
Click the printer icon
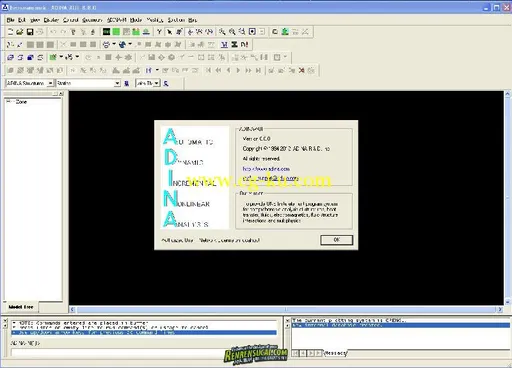coord(106,44)
